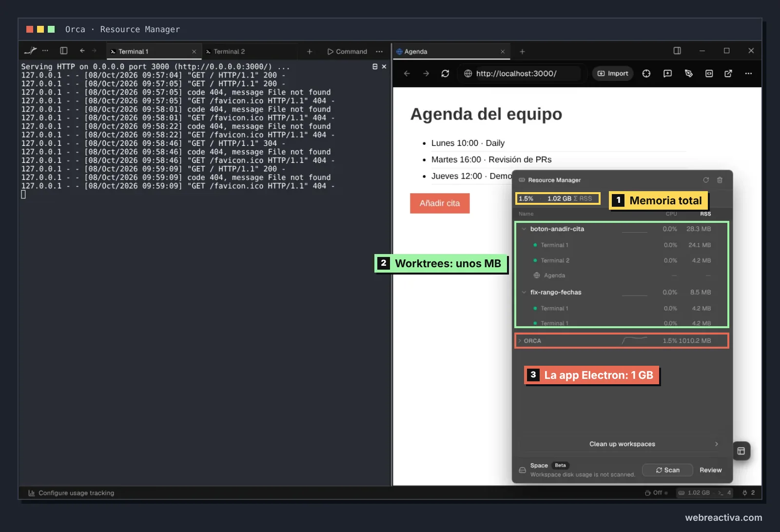Add a new terminal tab with the plus icon
This screenshot has width=780, height=532.
coord(309,52)
